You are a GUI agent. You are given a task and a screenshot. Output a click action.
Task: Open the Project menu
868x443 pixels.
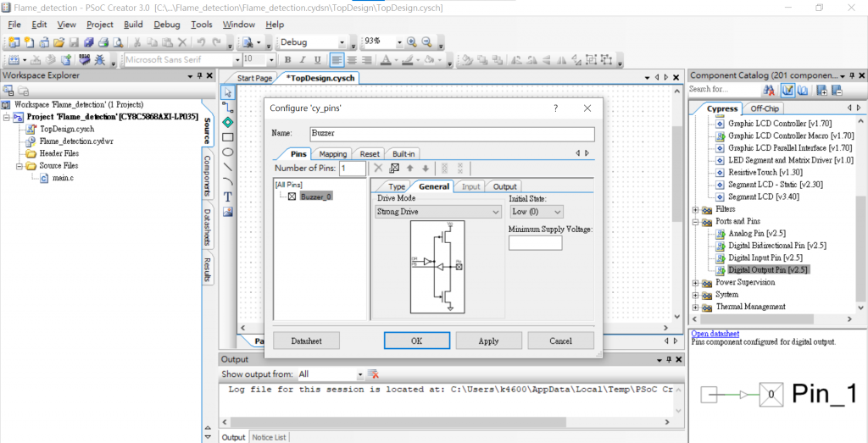click(100, 25)
